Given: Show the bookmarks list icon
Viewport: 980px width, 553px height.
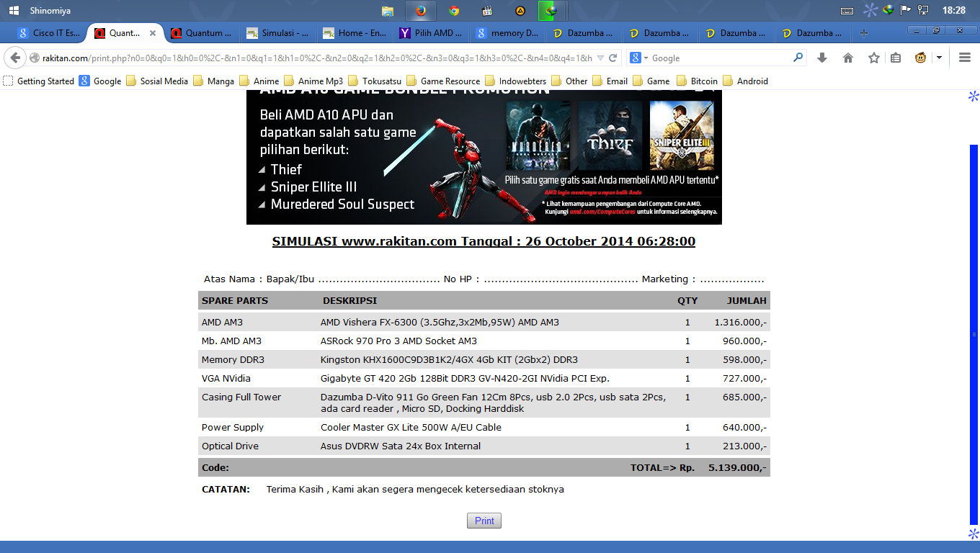Looking at the screenshot, I should [896, 58].
